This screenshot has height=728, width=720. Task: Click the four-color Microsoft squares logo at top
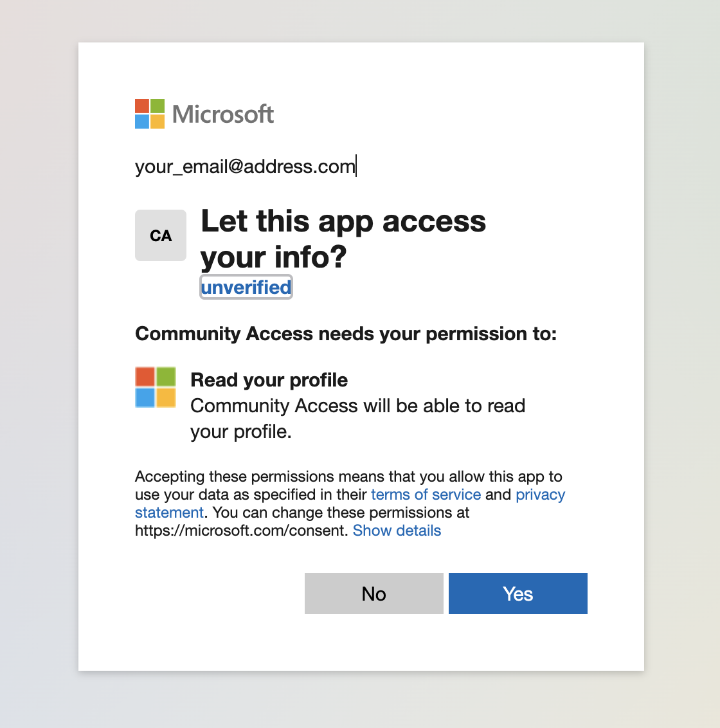pos(150,114)
